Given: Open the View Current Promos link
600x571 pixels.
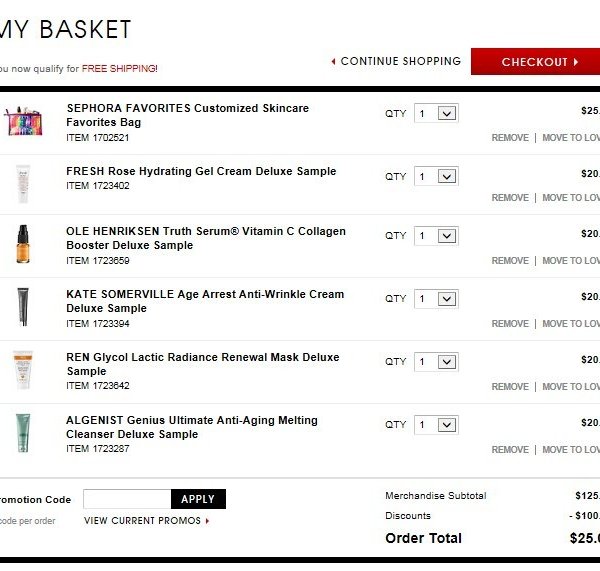Looking at the screenshot, I should [x=146, y=521].
